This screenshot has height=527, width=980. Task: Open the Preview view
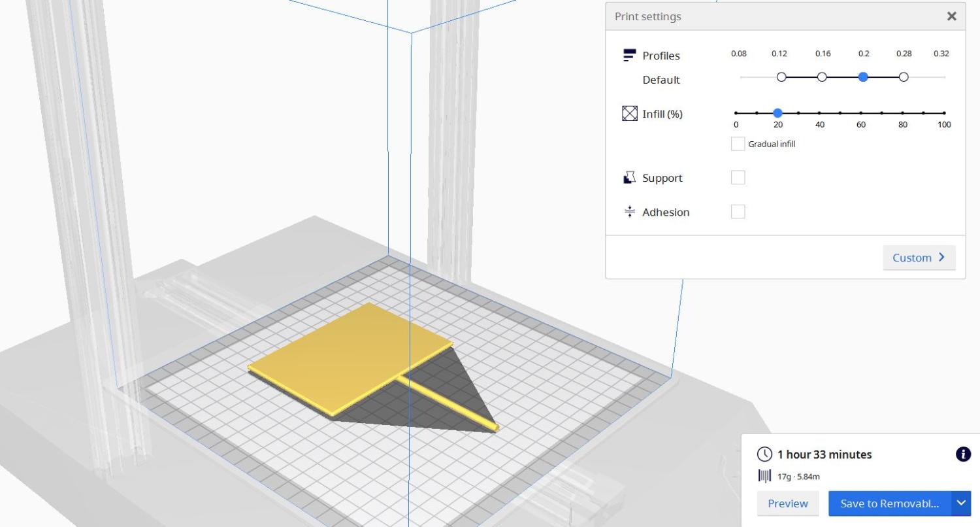(787, 503)
